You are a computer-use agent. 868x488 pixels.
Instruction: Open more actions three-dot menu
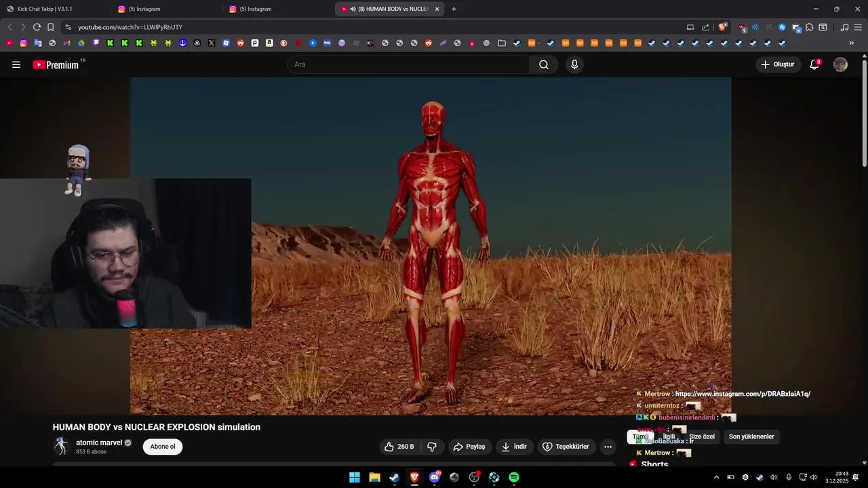click(608, 447)
